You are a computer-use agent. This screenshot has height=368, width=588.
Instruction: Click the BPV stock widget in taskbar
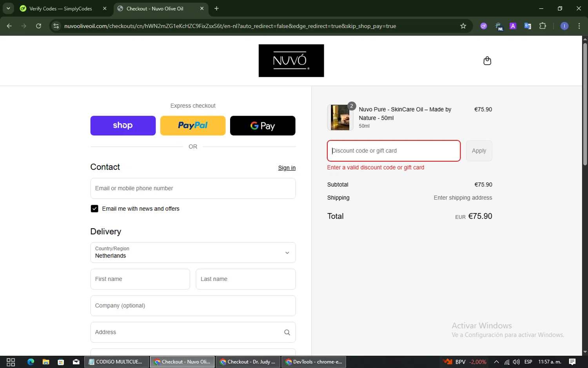[465, 362]
